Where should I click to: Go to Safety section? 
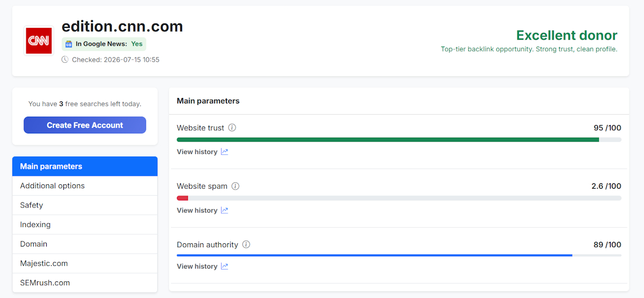tap(85, 205)
